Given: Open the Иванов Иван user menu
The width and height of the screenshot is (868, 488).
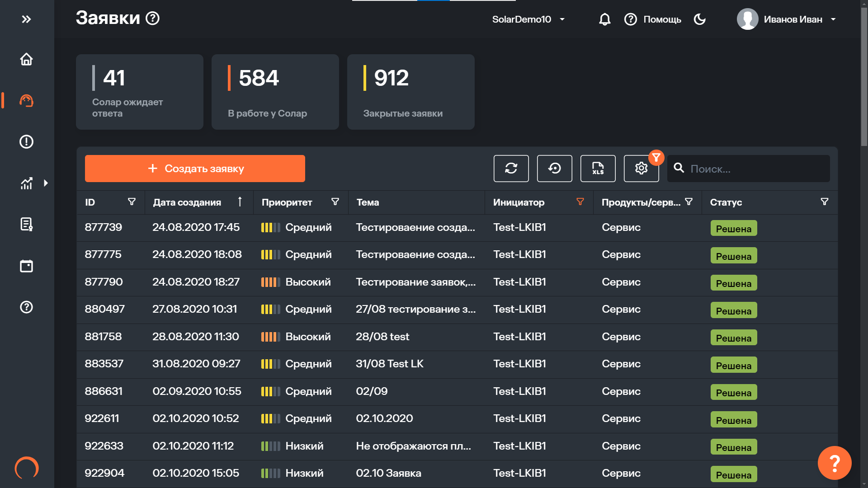Looking at the screenshot, I should (787, 19).
